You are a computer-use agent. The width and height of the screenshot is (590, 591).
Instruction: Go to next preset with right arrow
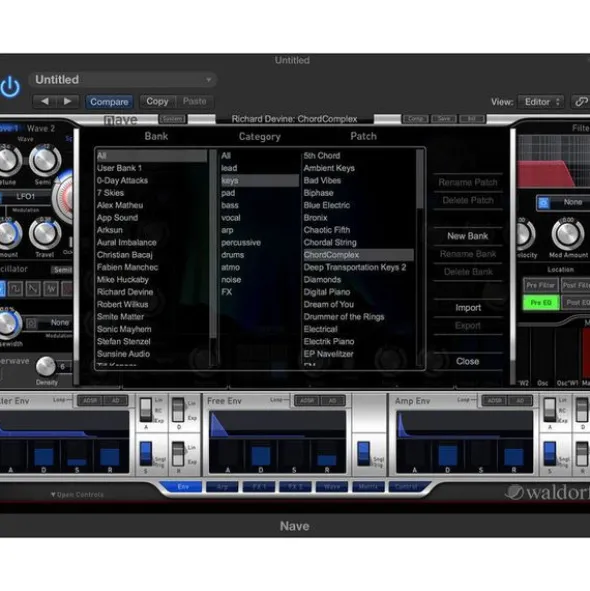click(67, 101)
